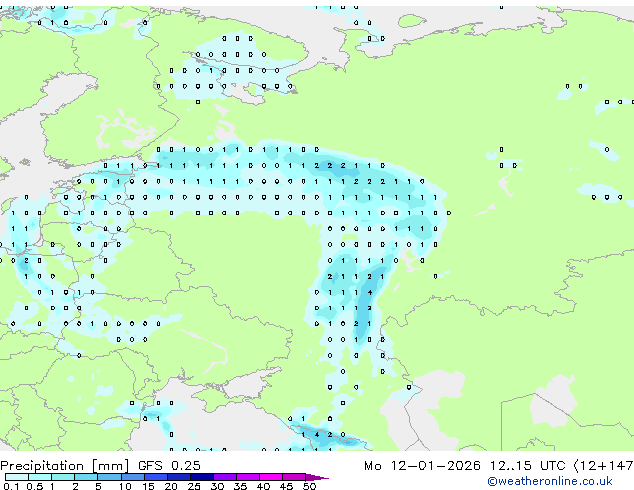Viewport: 634px width, 490px height.
Task: Open the weatheronline.co.uk copyright link
Action: pyautogui.click(x=550, y=481)
